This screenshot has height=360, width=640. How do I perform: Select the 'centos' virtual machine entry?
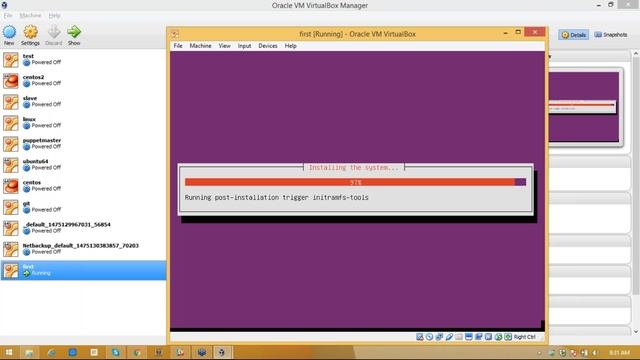coord(83,186)
